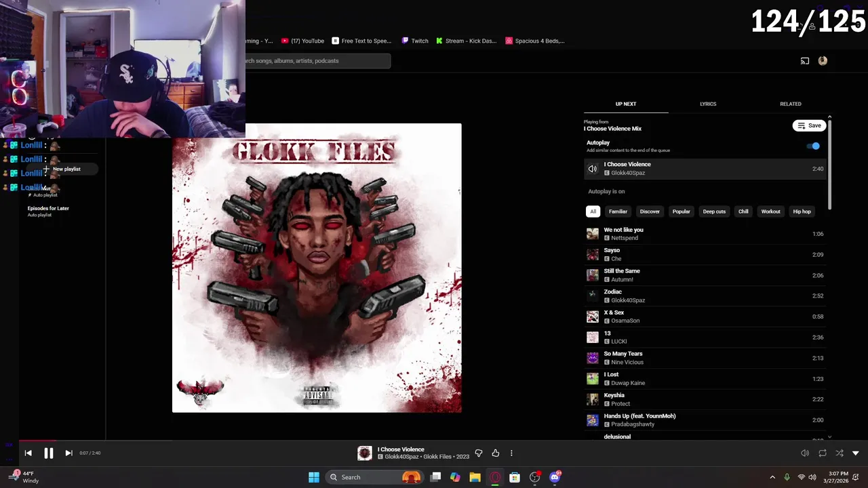Open the Windows Start menu
The width and height of the screenshot is (868, 488).
(x=314, y=477)
